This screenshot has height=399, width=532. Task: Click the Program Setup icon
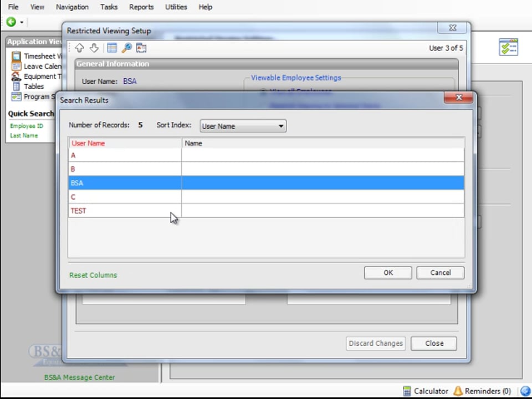[16, 96]
